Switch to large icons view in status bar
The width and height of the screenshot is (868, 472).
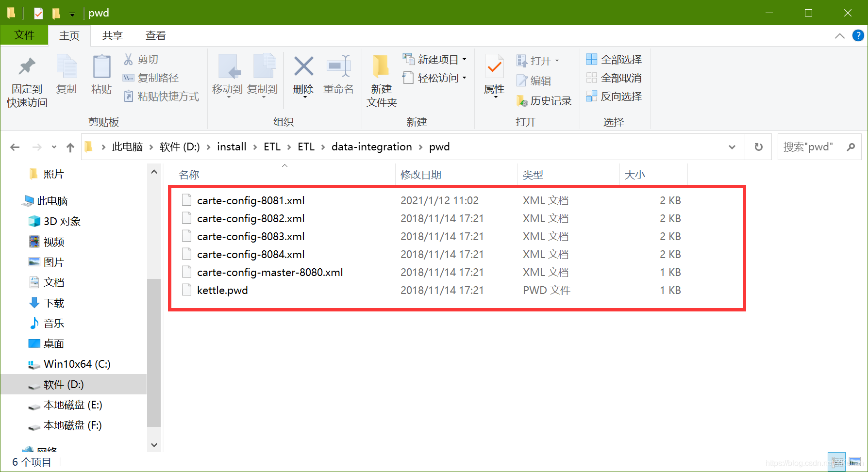coord(854,462)
